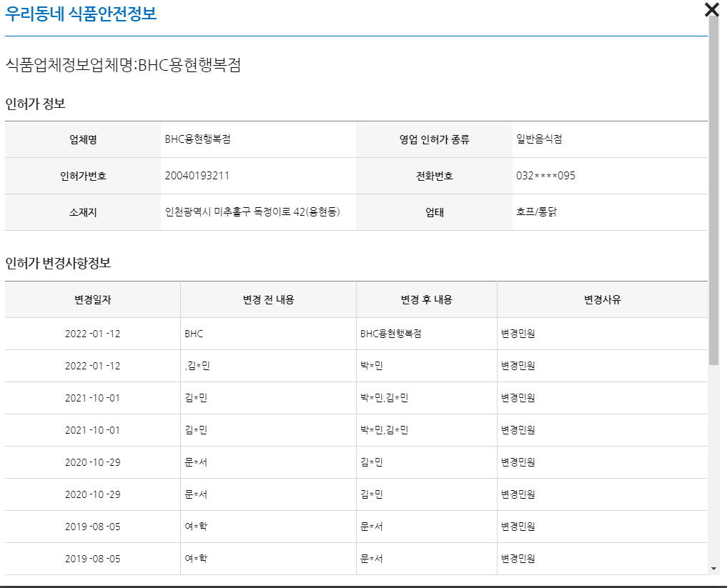Select '변경민원' in the BHC row
The image size is (727, 588).
(518, 334)
